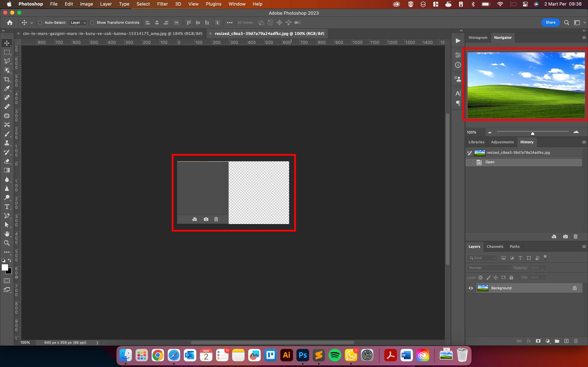The height and width of the screenshot is (367, 588).
Task: Select the Hand tool
Action: click(7, 234)
